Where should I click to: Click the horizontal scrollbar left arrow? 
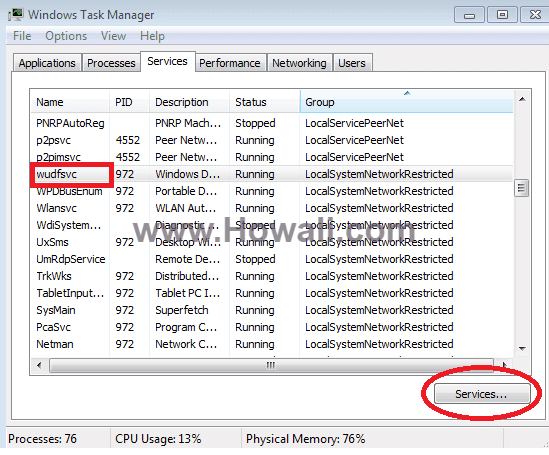point(39,365)
